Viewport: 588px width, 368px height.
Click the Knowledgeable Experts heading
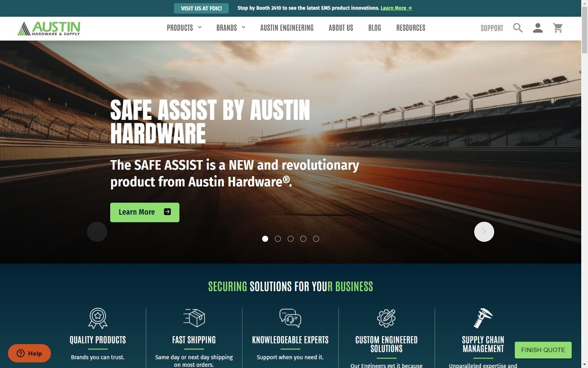290,340
